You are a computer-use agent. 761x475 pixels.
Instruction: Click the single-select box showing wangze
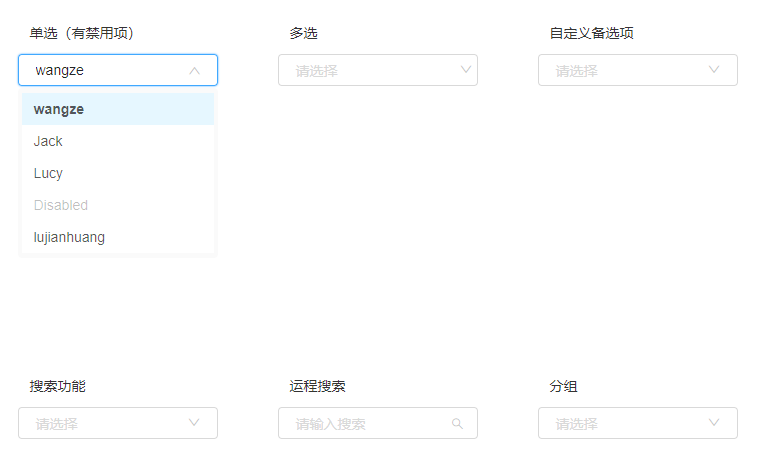pos(118,70)
